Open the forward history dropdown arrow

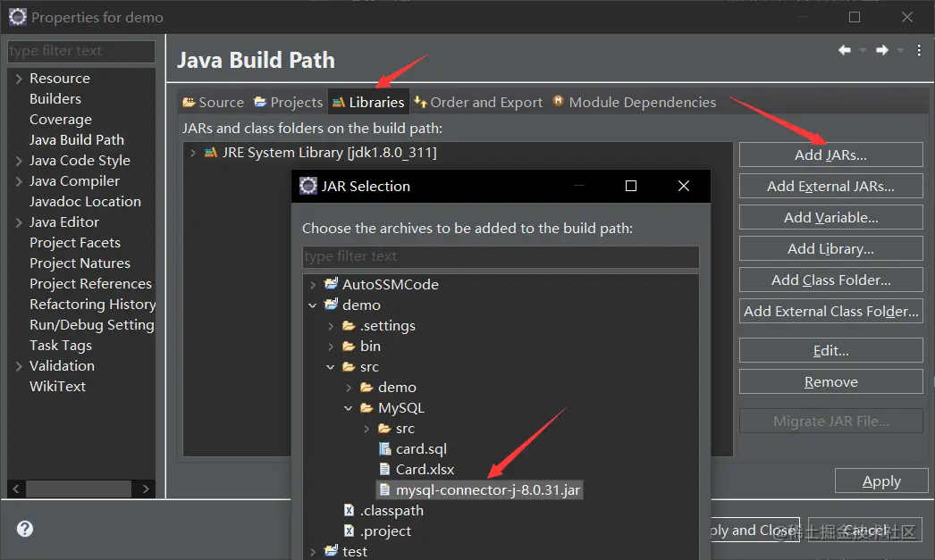click(900, 51)
